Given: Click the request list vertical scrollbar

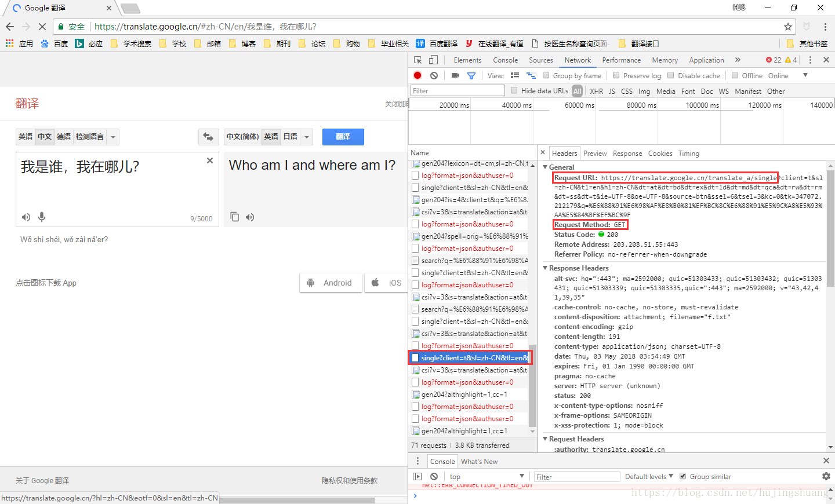Looking at the screenshot, I should click(532, 385).
